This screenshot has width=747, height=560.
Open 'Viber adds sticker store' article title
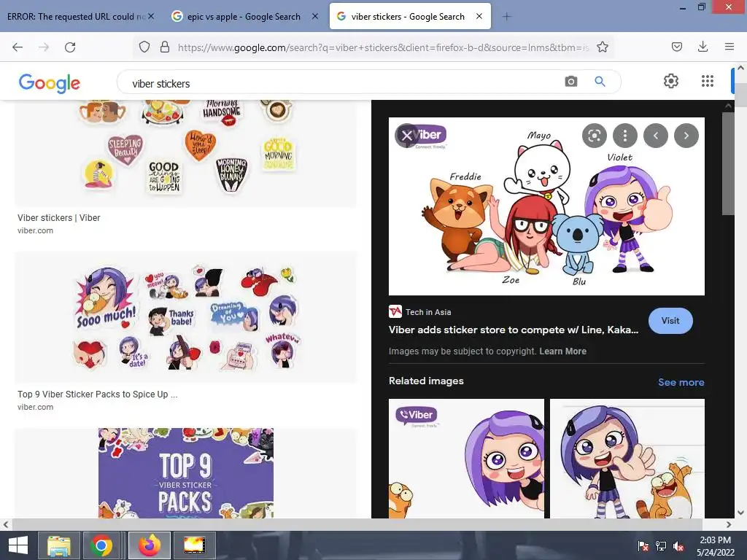(513, 330)
